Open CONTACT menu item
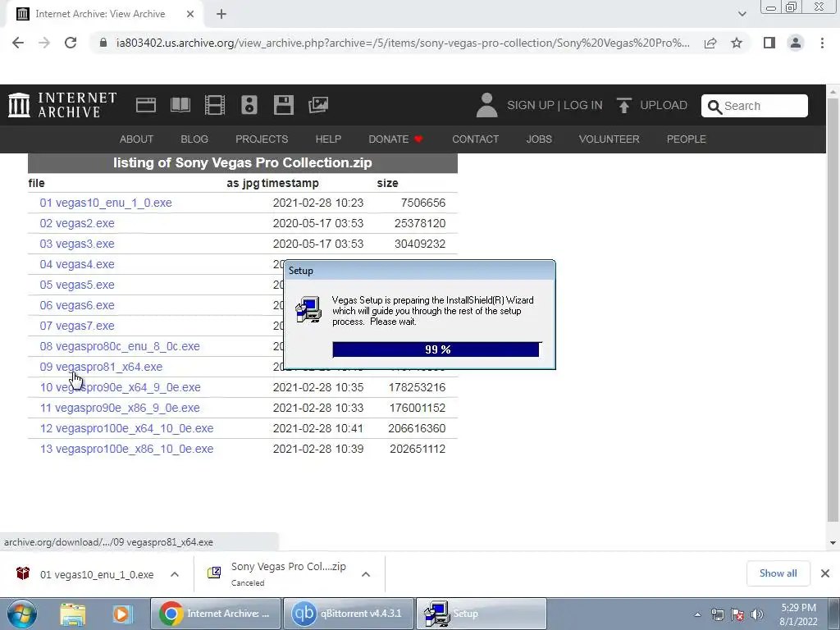Viewport: 840px width, 630px height. tap(475, 139)
